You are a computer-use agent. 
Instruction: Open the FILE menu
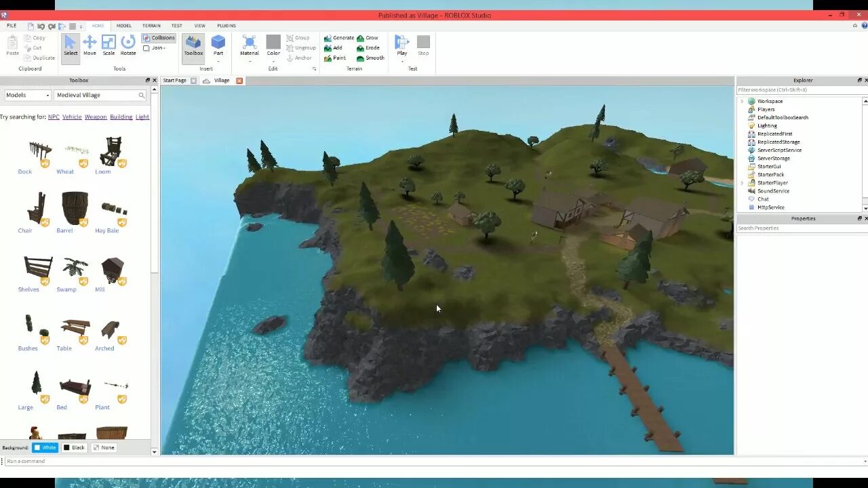[12, 26]
